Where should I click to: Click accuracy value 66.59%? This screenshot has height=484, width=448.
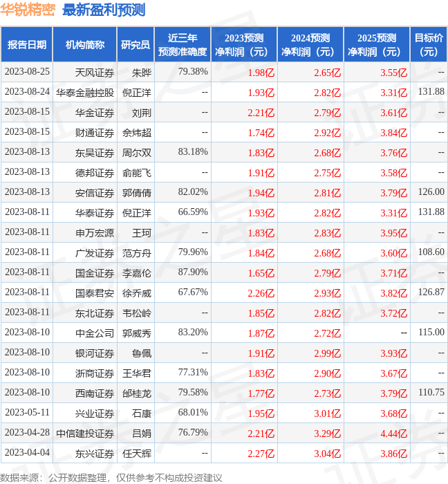coord(193,212)
